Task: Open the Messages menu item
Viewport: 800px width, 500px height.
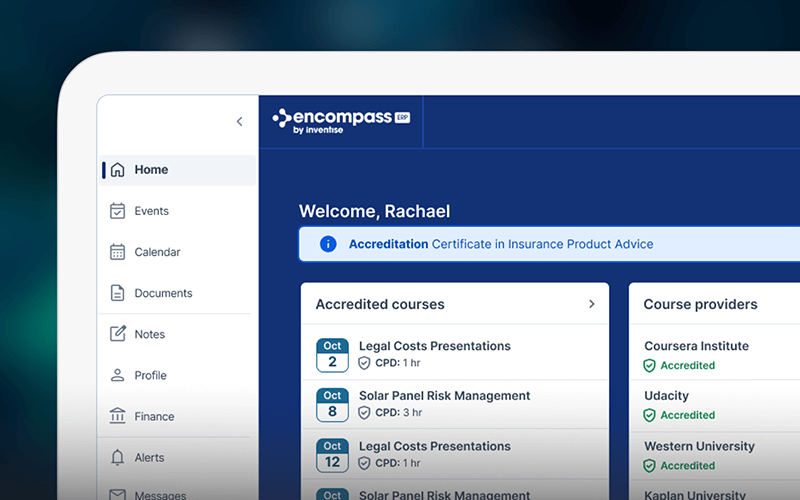Action: pos(160,494)
